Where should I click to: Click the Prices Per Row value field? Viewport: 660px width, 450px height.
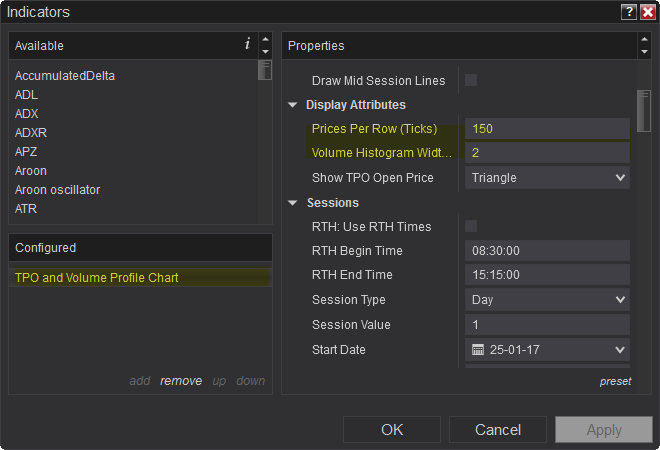point(547,129)
